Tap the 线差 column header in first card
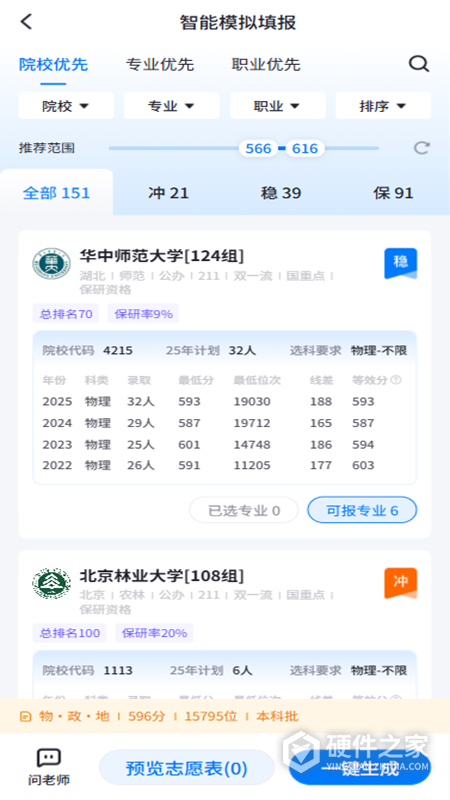The image size is (450, 800). pyautogui.click(x=321, y=380)
